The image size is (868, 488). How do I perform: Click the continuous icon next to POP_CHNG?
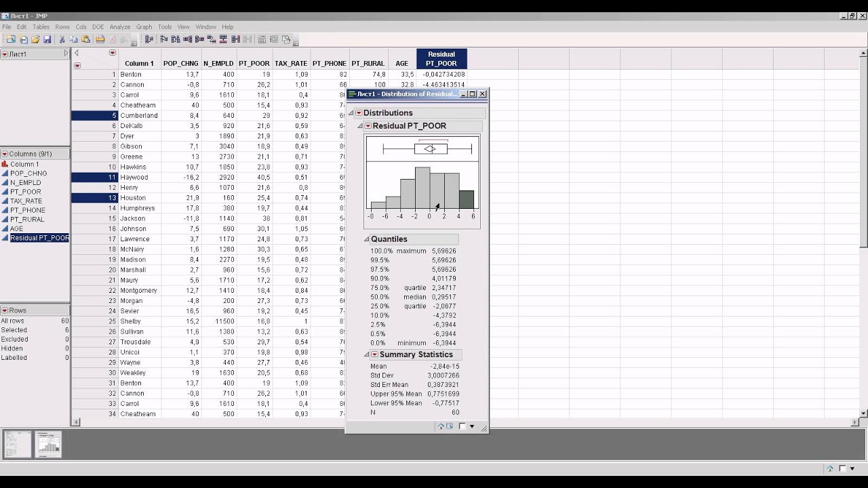5,174
